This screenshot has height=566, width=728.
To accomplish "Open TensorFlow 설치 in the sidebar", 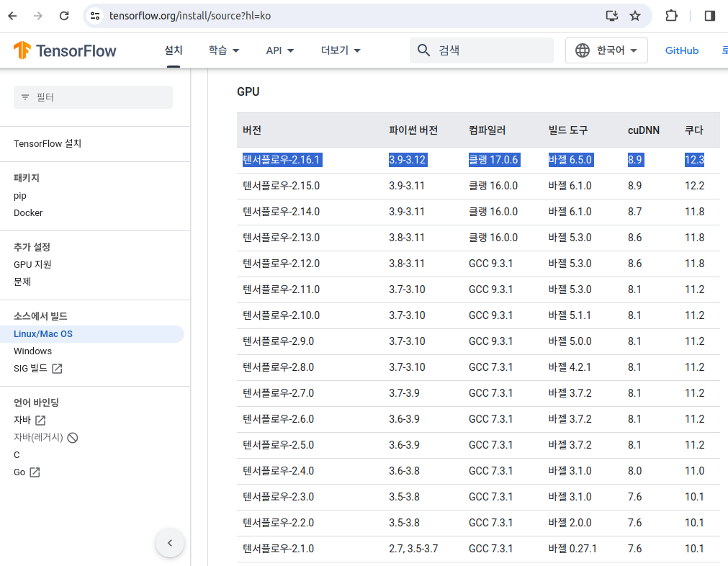I will [48, 143].
